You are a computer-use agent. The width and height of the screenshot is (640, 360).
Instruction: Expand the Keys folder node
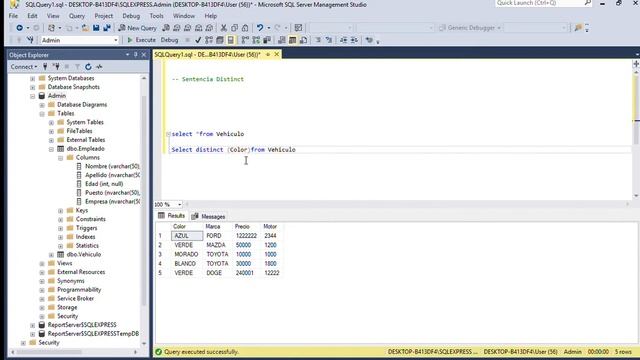tap(61, 211)
